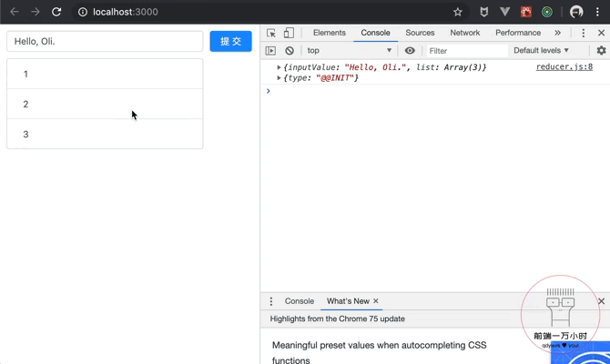Show the console sidebar
Viewport: 610px width, 364px height.
(x=270, y=51)
